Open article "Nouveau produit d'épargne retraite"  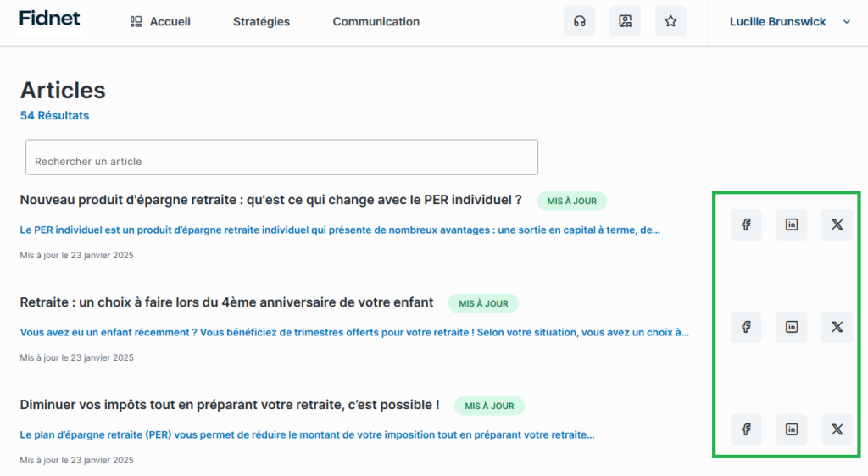point(270,200)
